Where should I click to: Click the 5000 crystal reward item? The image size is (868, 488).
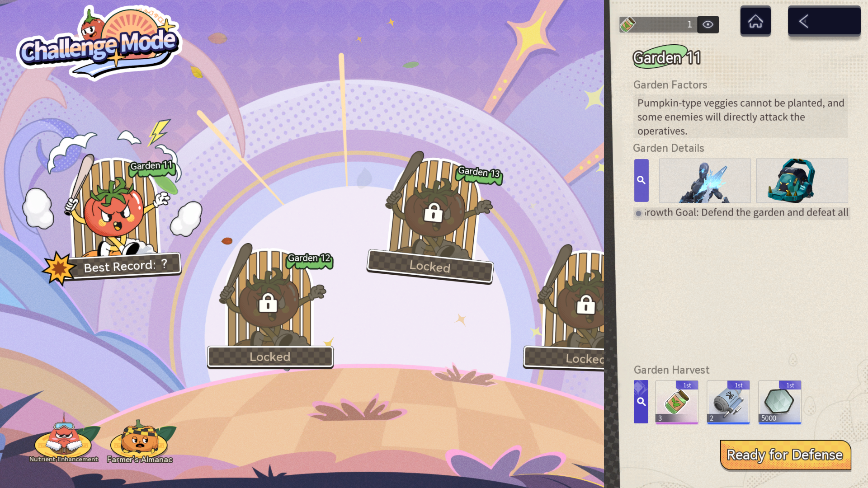point(779,402)
